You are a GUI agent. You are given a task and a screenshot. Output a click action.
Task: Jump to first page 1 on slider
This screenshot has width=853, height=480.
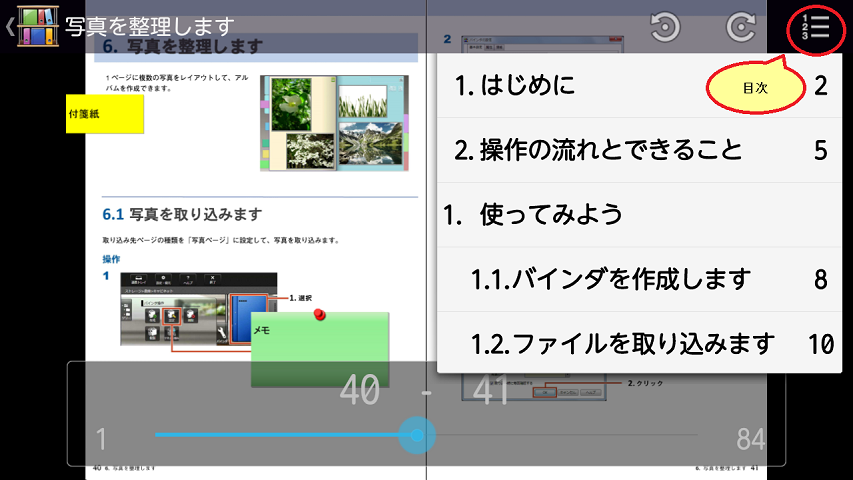101,439
